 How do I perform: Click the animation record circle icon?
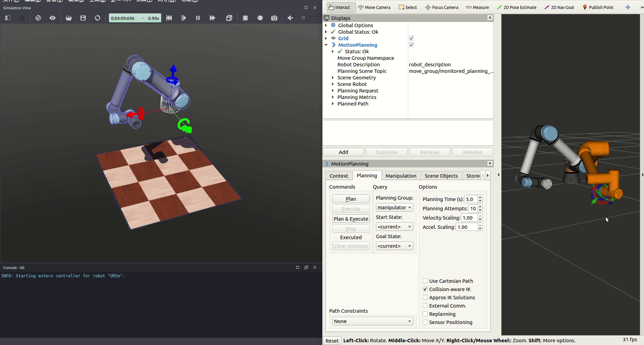pos(260,18)
